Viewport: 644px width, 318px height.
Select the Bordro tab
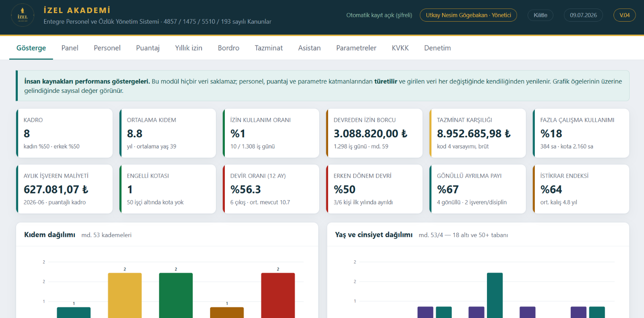[x=229, y=48]
